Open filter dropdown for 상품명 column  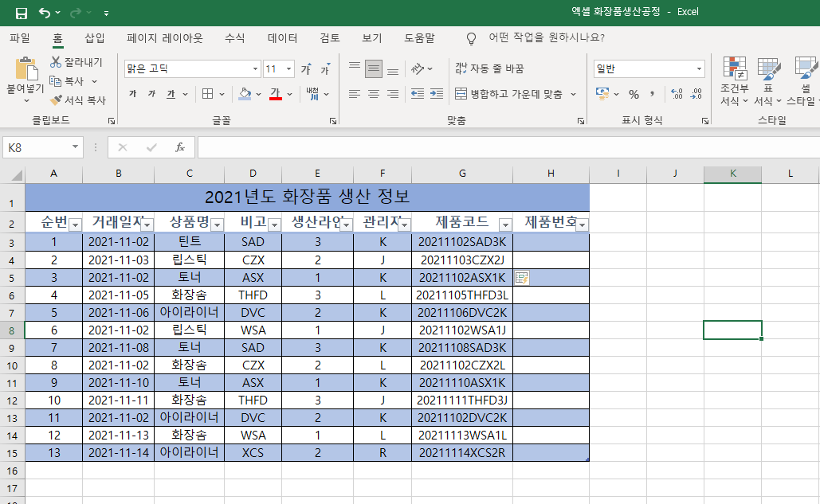[x=217, y=225]
